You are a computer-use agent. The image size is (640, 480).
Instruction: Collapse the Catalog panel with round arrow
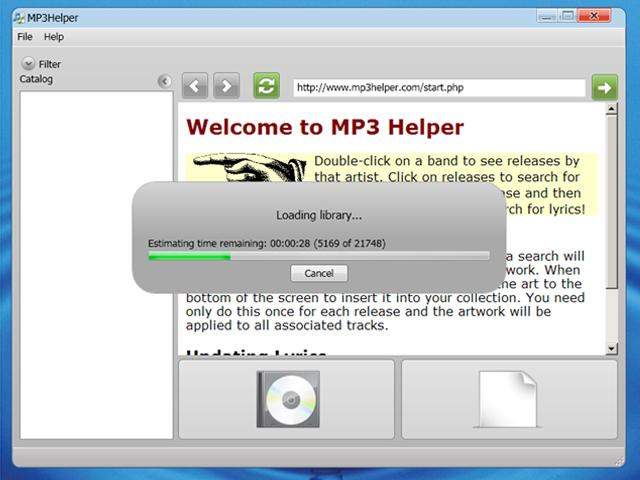click(x=164, y=81)
